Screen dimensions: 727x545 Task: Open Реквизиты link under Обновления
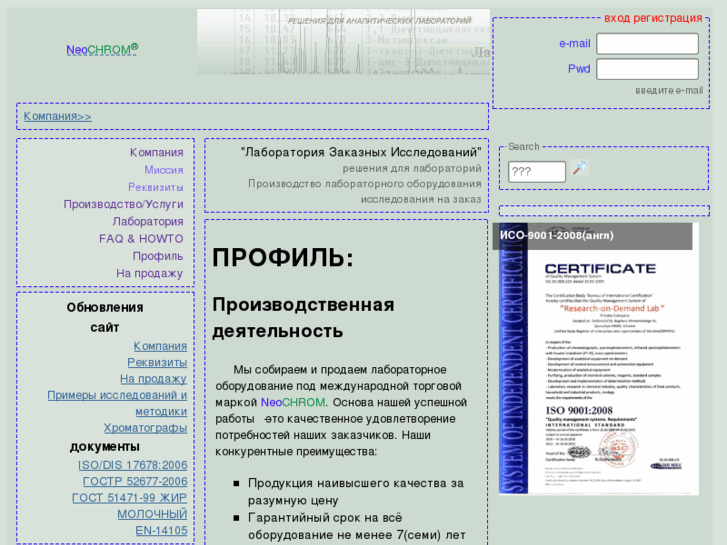pos(157,362)
